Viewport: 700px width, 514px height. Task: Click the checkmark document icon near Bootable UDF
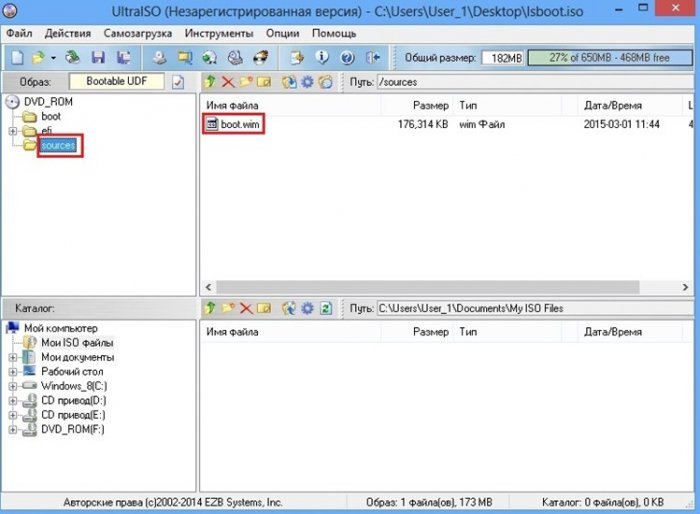[178, 82]
